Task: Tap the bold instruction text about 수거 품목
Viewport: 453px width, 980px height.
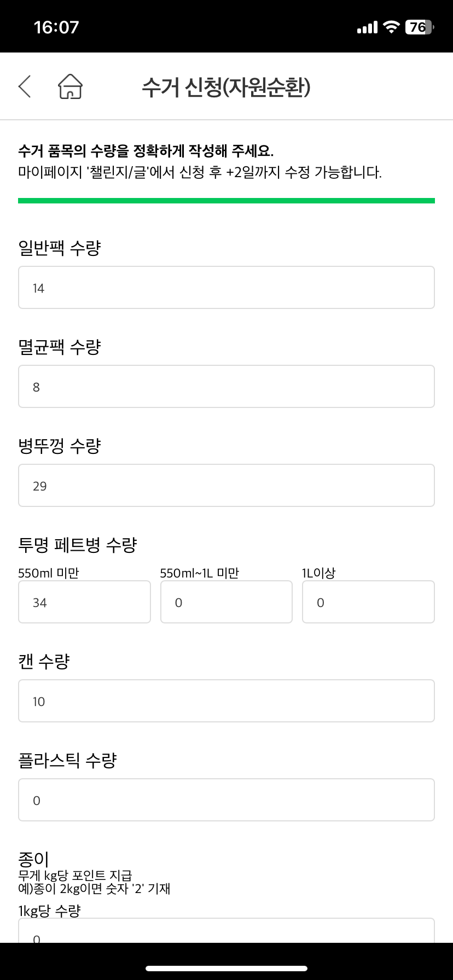Action: pyautogui.click(x=146, y=150)
